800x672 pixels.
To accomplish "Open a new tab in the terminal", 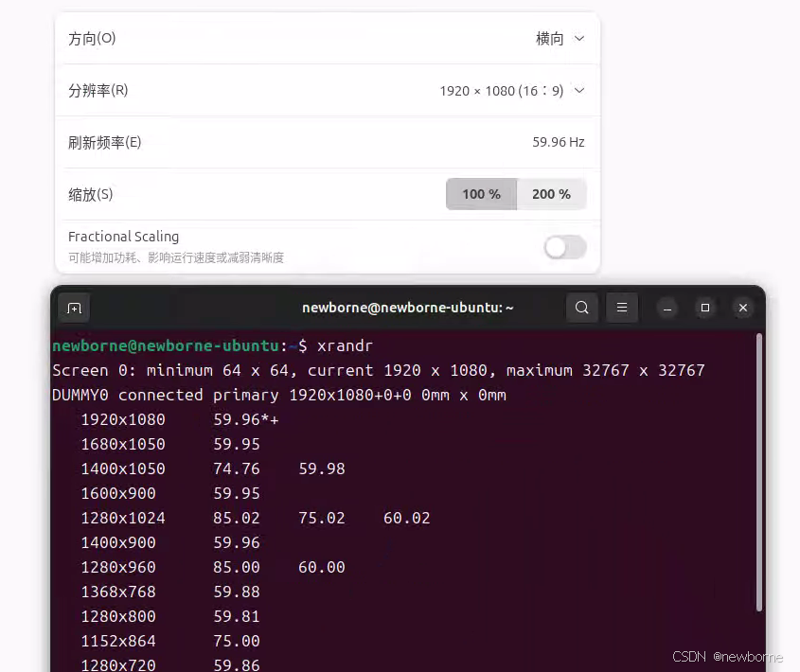I will [x=74, y=308].
